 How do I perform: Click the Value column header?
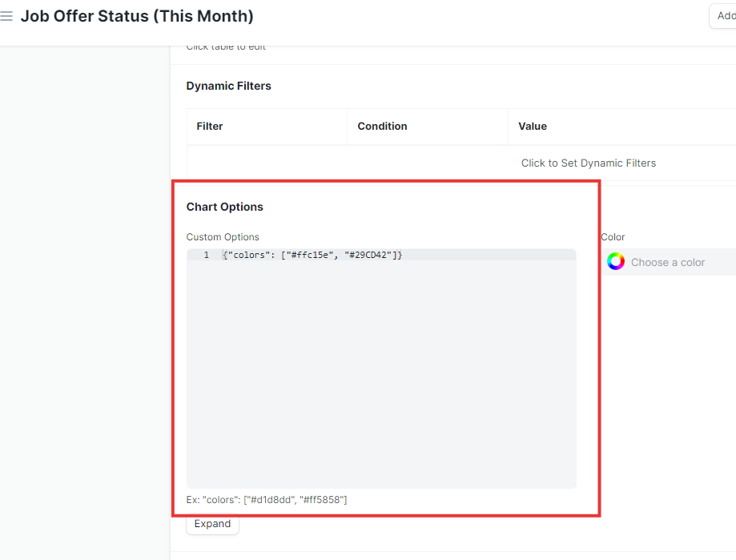pyautogui.click(x=533, y=126)
